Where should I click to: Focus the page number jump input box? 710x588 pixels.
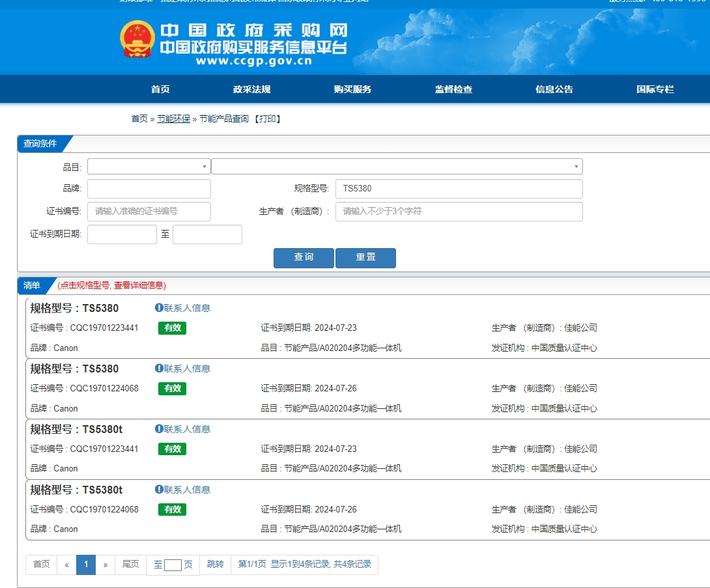coord(173,565)
